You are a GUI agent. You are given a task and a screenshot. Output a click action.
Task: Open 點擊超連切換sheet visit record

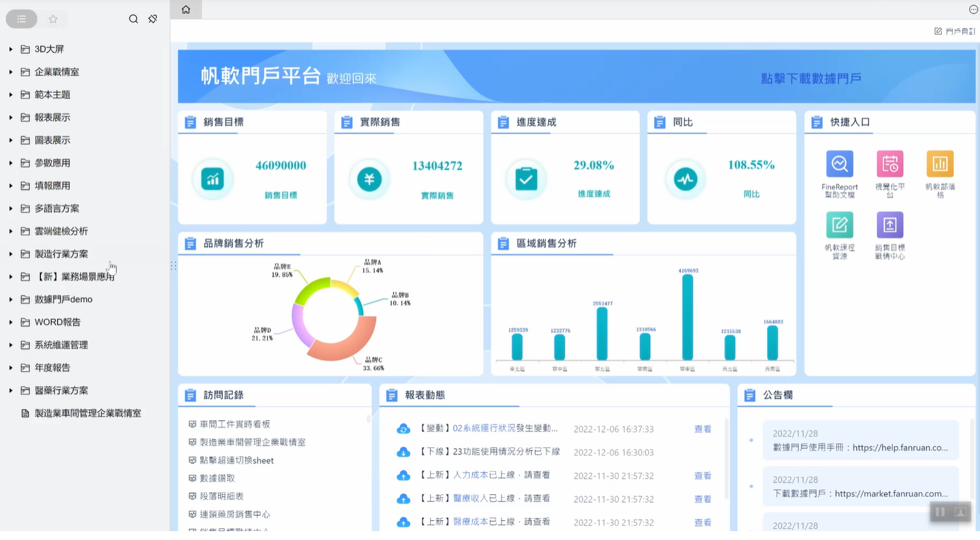click(x=236, y=460)
